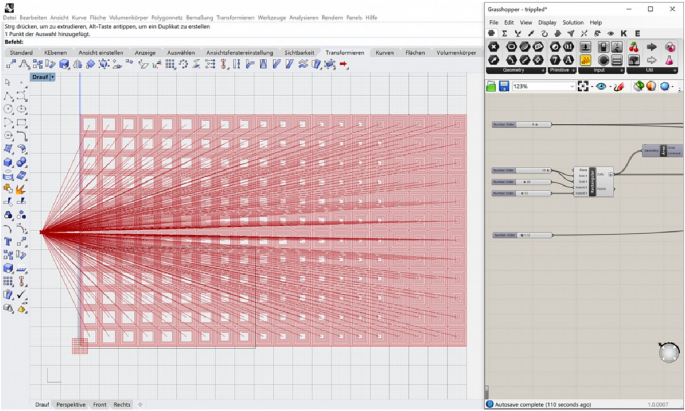Toggle the orange shaded preview icon
The image size is (685, 411).
click(x=651, y=87)
